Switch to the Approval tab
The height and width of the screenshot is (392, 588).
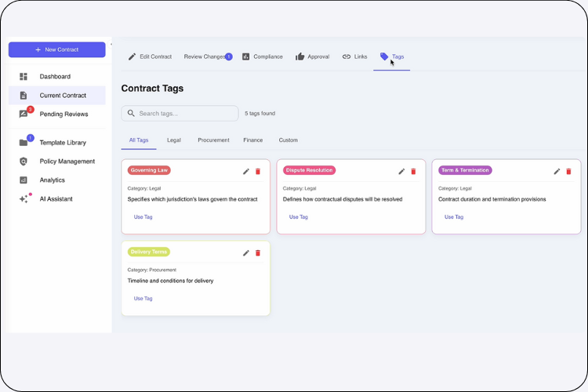click(312, 56)
